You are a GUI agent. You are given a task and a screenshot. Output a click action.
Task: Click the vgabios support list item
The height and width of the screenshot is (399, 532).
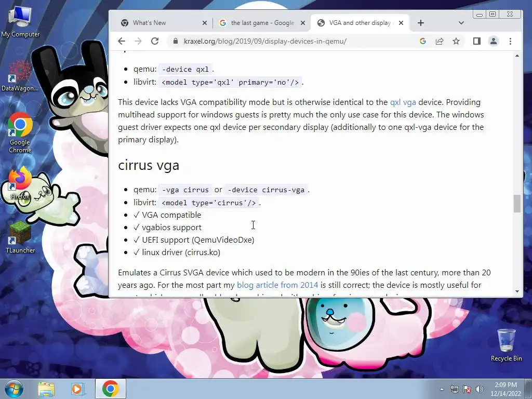point(167,228)
